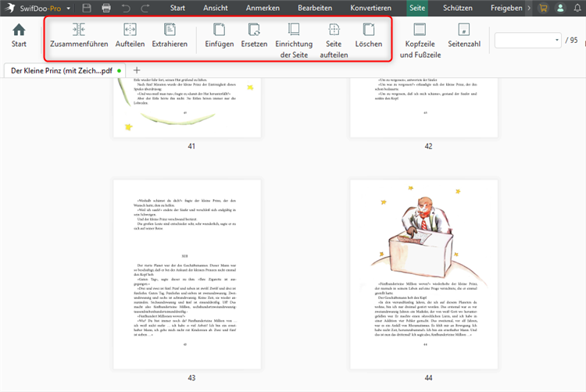Viewport: 586px width, 392px height.
Task: Select the Zusammenführen merge tool
Action: [x=79, y=36]
